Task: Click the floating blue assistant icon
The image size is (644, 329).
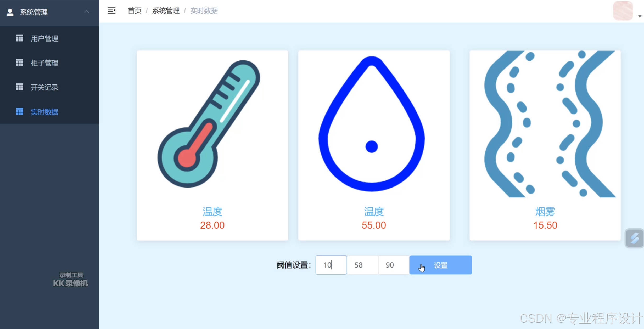Action: 634,238
